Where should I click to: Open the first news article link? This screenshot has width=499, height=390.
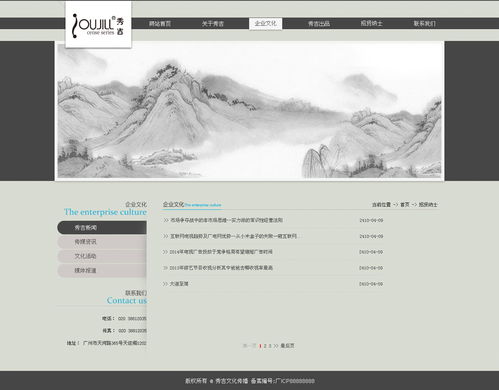point(227,220)
